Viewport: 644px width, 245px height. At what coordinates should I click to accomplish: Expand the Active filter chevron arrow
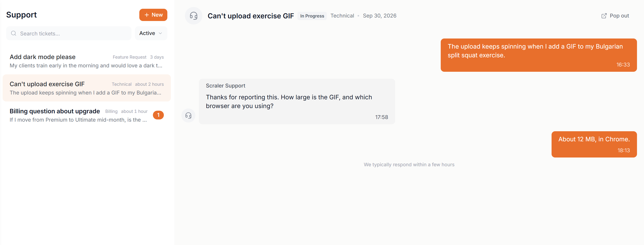pyautogui.click(x=161, y=33)
